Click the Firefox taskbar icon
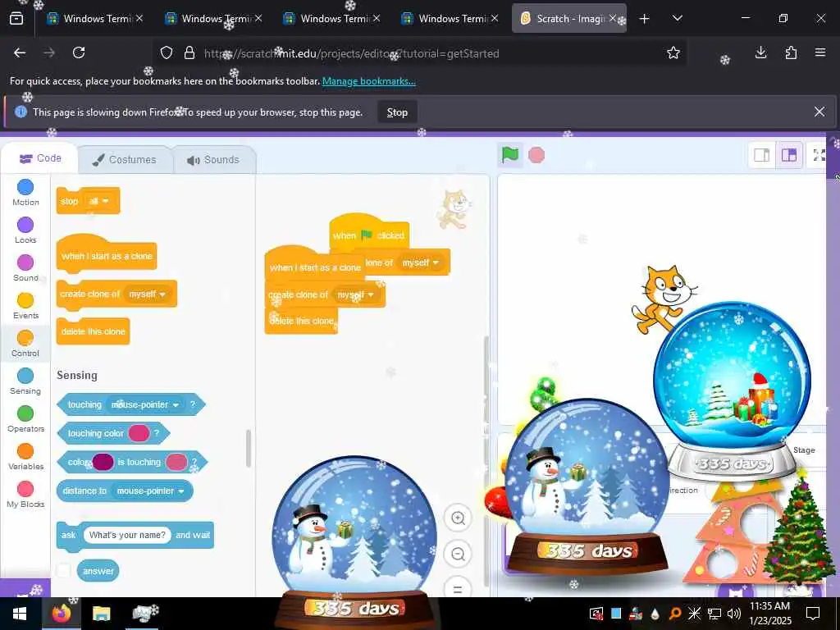The width and height of the screenshot is (840, 630). [61, 614]
